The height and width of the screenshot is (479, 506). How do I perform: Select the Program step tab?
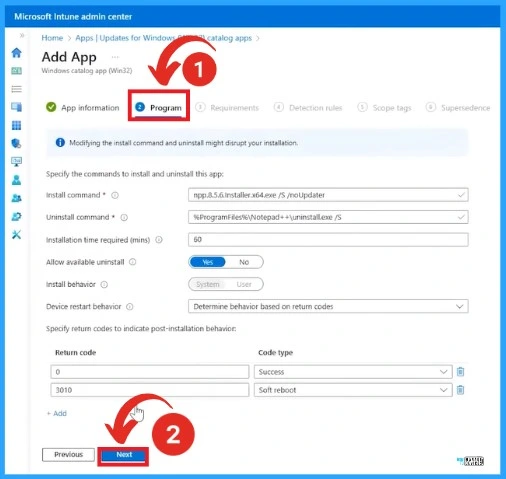pyautogui.click(x=159, y=107)
